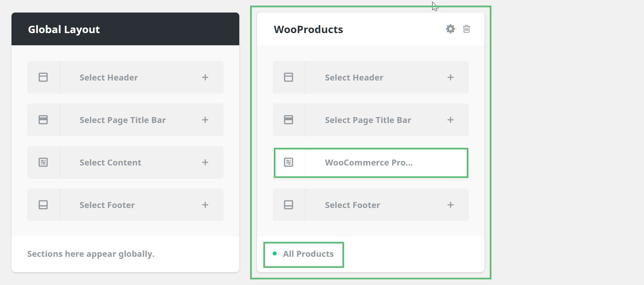The height and width of the screenshot is (285, 644).
Task: Click the Global Layout heading
Action: [x=64, y=30]
